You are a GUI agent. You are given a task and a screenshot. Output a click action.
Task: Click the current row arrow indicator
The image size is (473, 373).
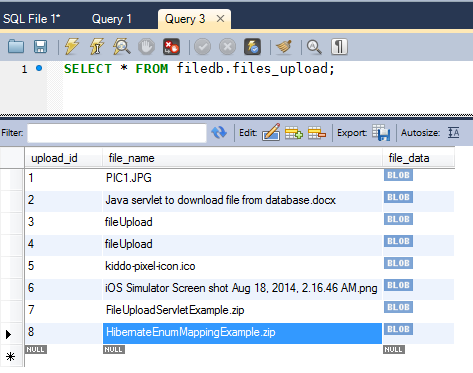point(9,334)
